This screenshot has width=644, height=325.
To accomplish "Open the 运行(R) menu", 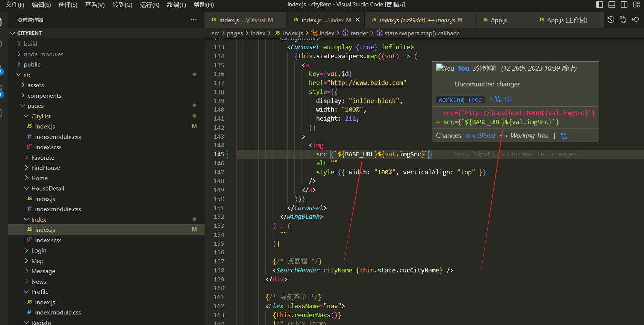I will coord(149,5).
